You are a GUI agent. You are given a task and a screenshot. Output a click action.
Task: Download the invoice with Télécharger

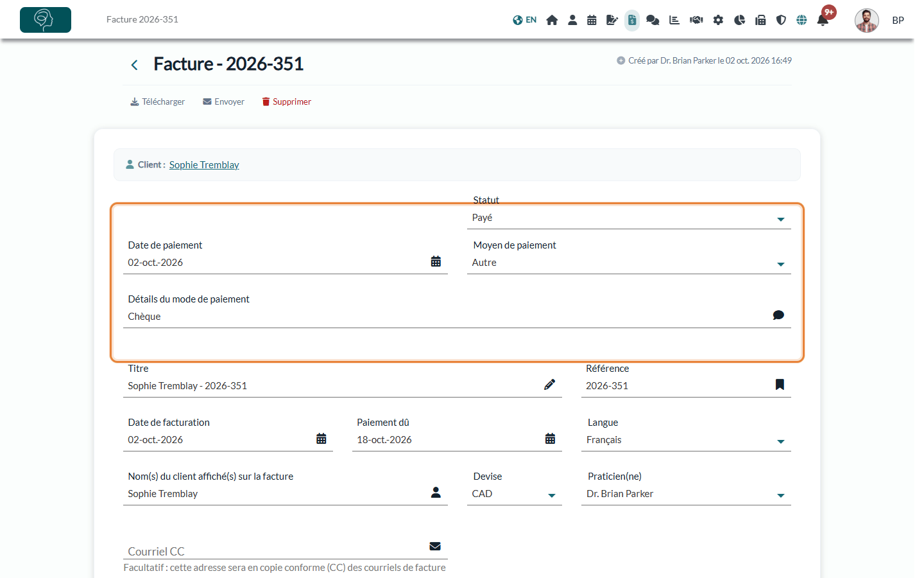pyautogui.click(x=157, y=101)
